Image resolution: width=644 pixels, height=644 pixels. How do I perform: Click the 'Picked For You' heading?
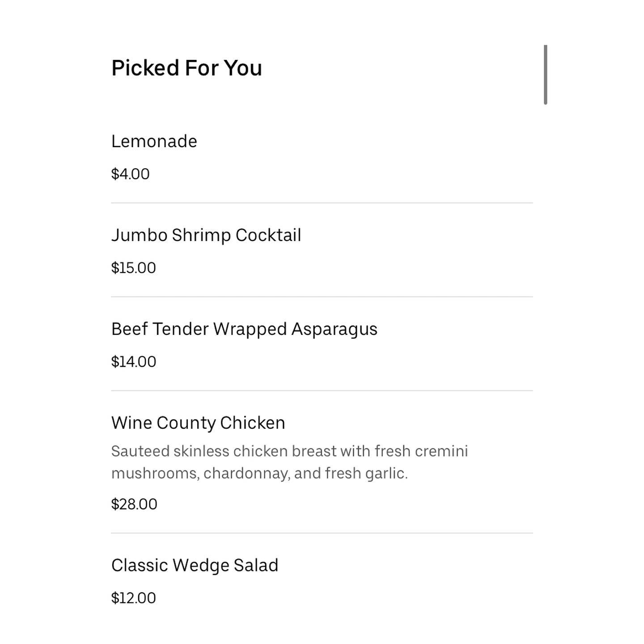186,68
